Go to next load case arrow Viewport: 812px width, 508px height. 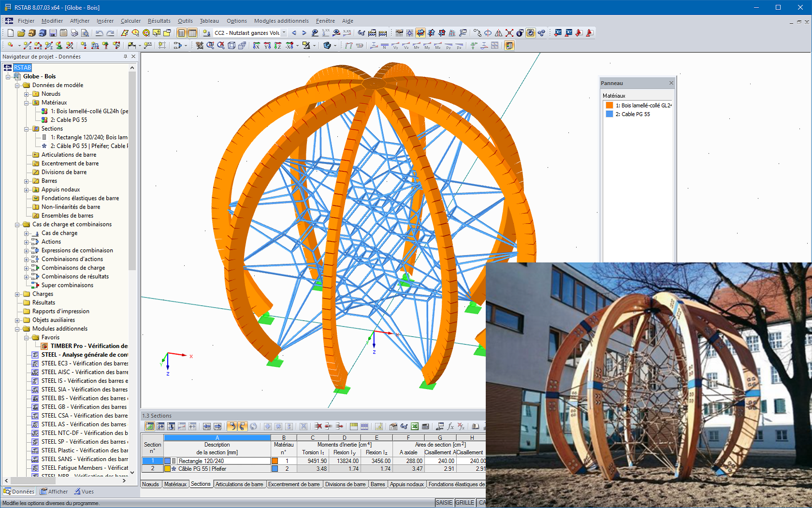point(304,33)
